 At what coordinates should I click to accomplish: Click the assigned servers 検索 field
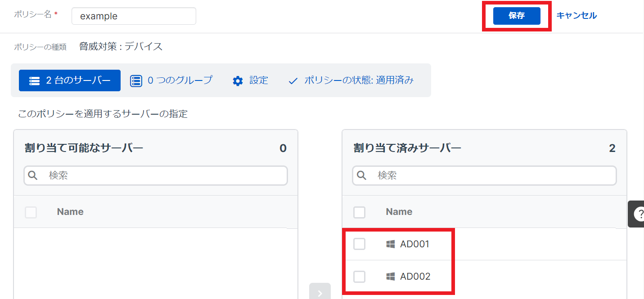click(x=491, y=175)
